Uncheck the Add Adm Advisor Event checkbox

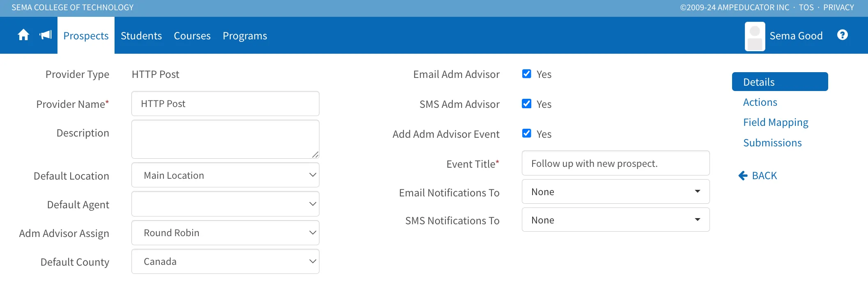coord(527,134)
